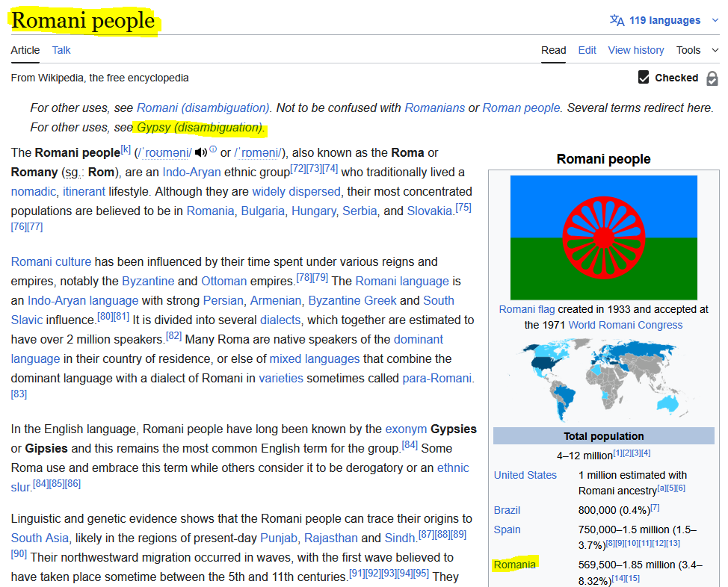The height and width of the screenshot is (587, 728).
Task: Open the Gypsy (disambiguation) link
Action: [x=200, y=127]
